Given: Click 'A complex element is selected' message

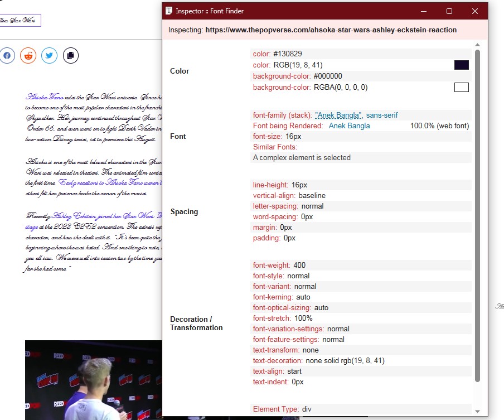Looking at the screenshot, I should (x=302, y=158).
